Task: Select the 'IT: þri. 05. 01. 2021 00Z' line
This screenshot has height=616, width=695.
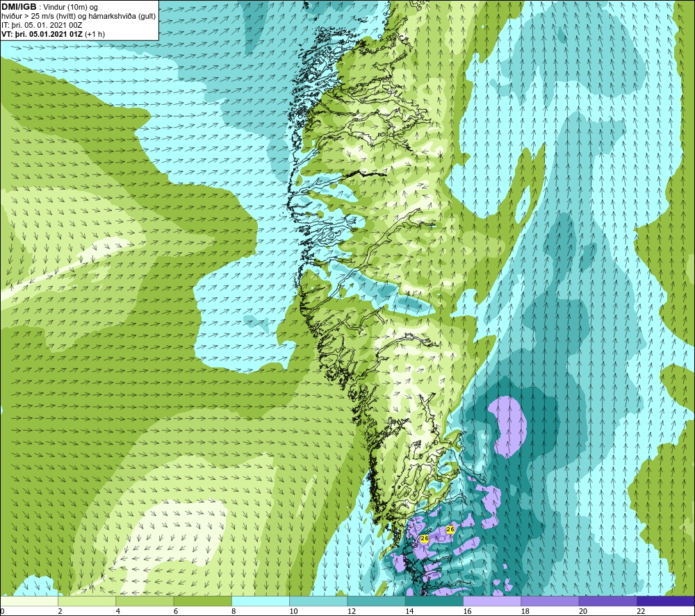Action: coord(42,25)
